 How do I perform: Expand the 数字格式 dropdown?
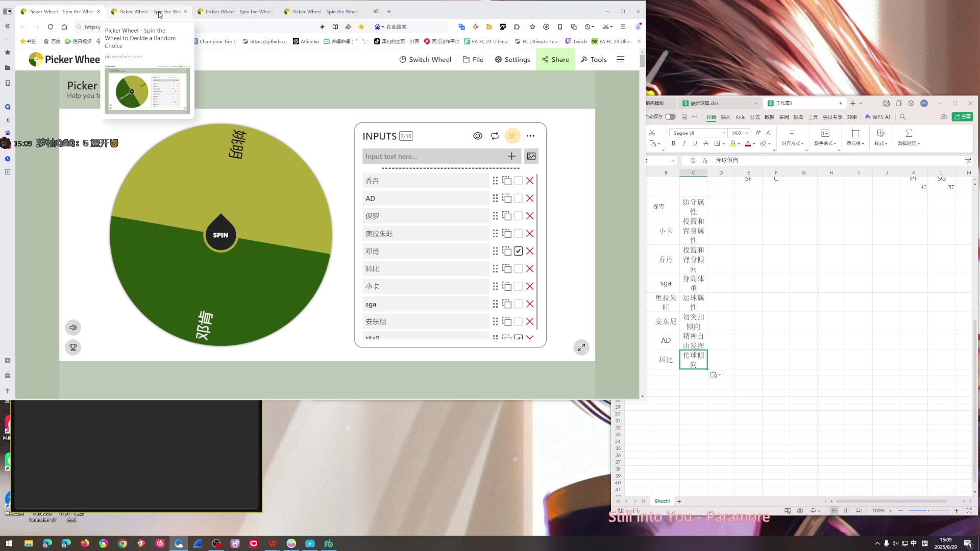825,144
